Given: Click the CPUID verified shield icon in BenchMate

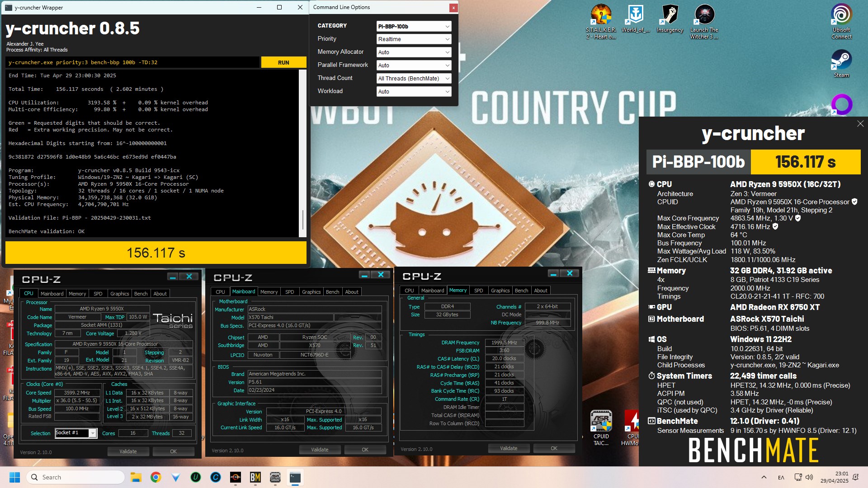Looking at the screenshot, I should [854, 202].
